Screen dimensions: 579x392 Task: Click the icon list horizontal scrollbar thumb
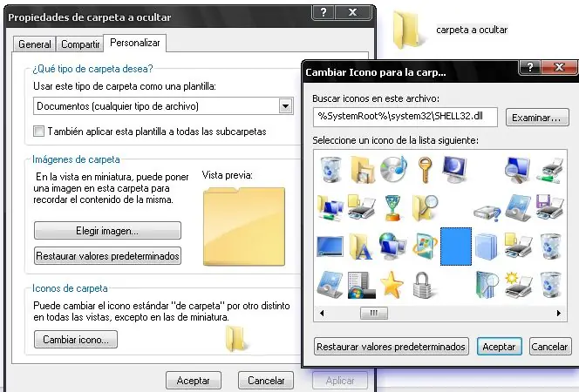(x=374, y=313)
